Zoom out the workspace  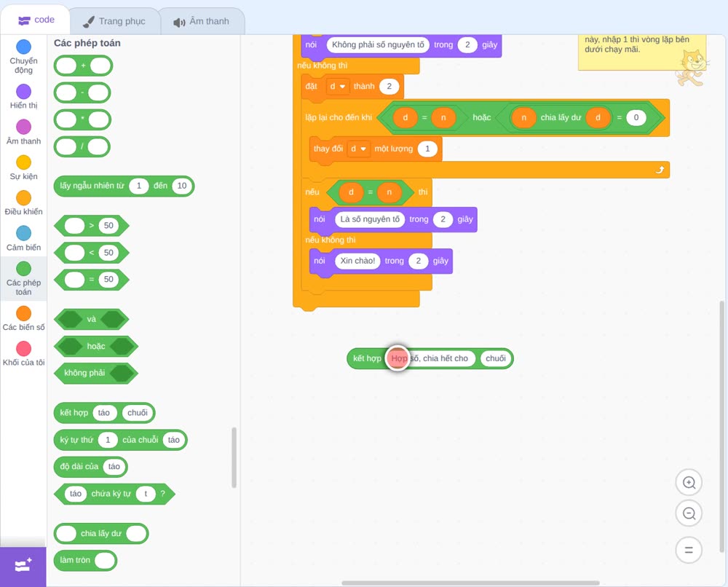(x=689, y=513)
